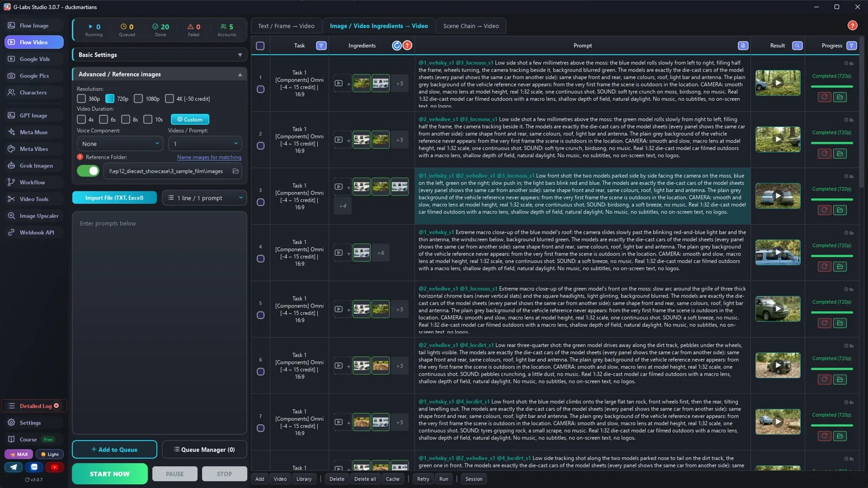Open Google Vids in the sidebar
The image size is (868, 488).
pos(34,59)
